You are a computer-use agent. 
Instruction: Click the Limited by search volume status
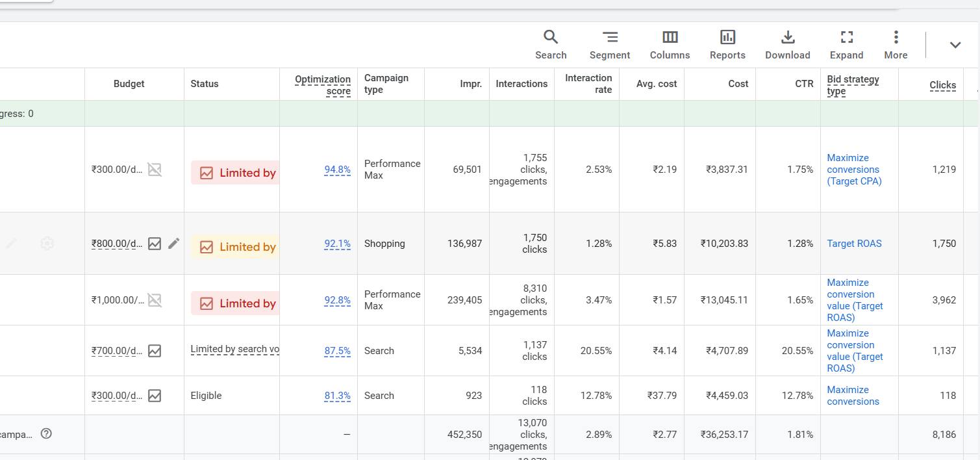point(234,350)
